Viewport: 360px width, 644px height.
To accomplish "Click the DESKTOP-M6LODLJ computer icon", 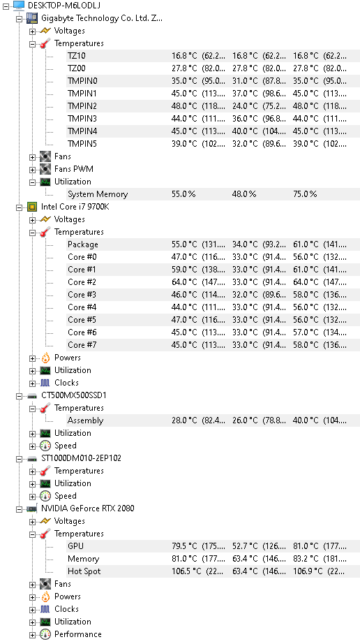I will [x=19, y=6].
